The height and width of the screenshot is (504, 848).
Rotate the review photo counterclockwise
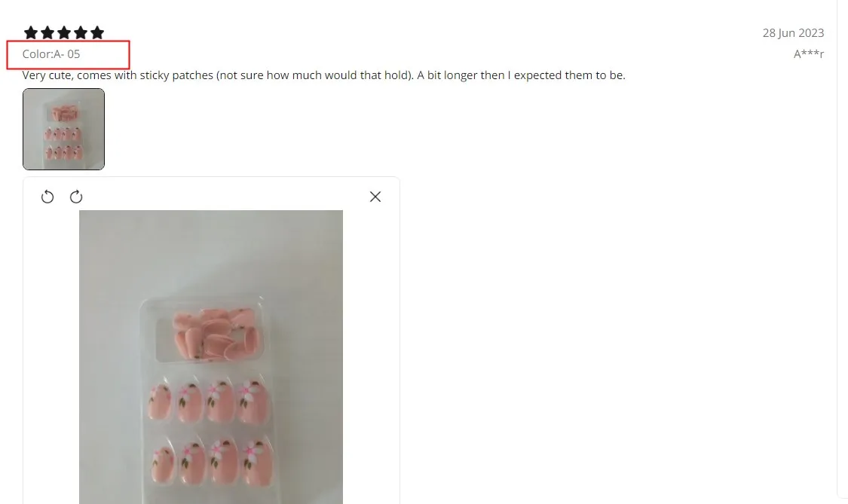point(47,197)
